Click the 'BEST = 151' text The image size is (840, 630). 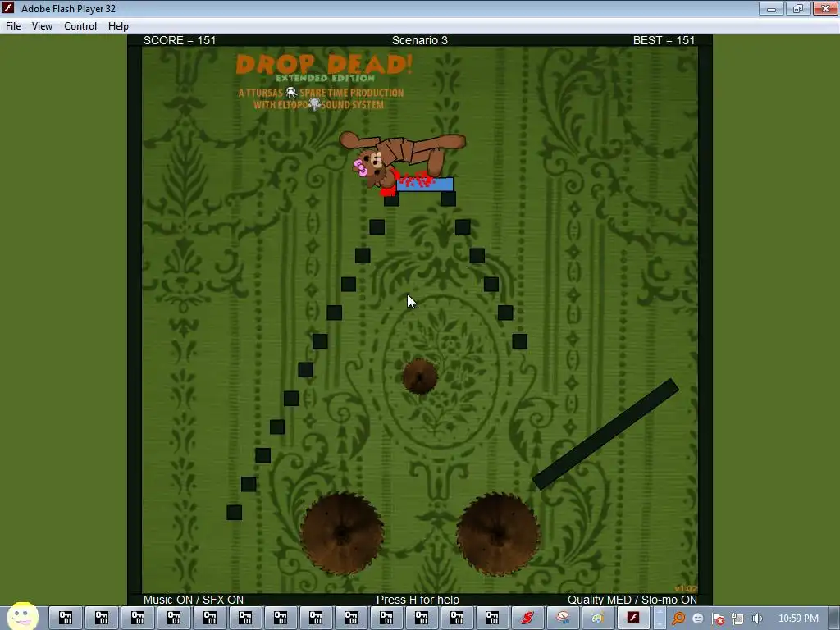[x=664, y=41]
